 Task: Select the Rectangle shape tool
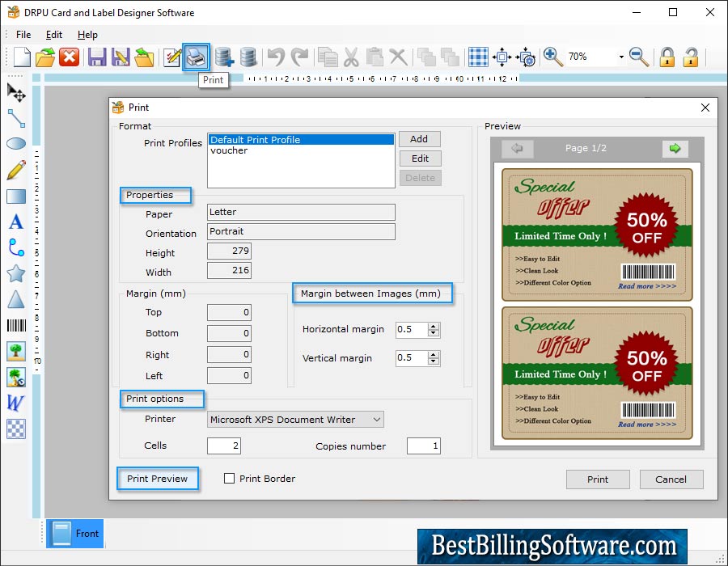coord(16,196)
